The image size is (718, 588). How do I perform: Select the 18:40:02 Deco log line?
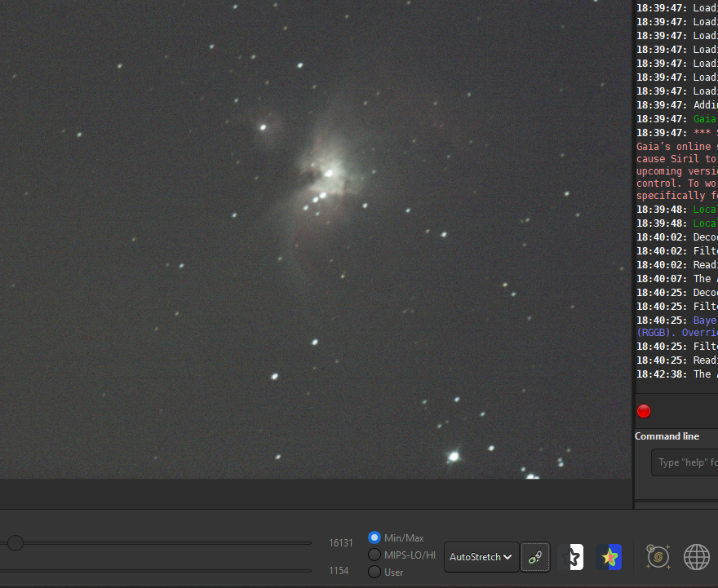[x=676, y=237]
